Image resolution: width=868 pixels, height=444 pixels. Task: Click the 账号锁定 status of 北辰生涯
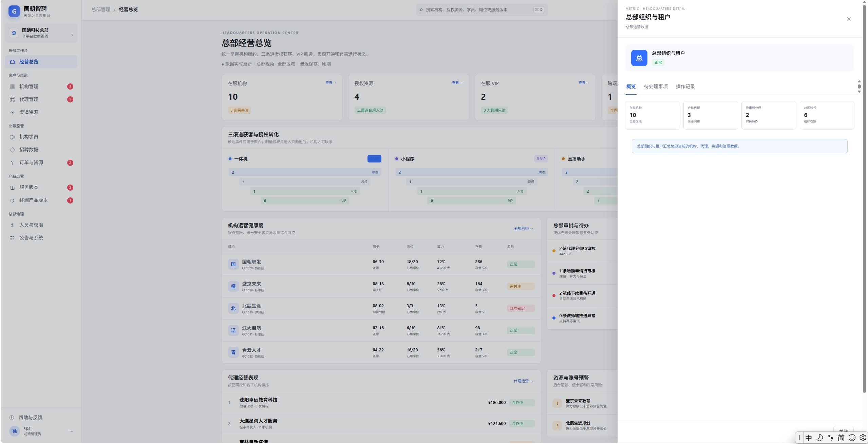pyautogui.click(x=521, y=308)
